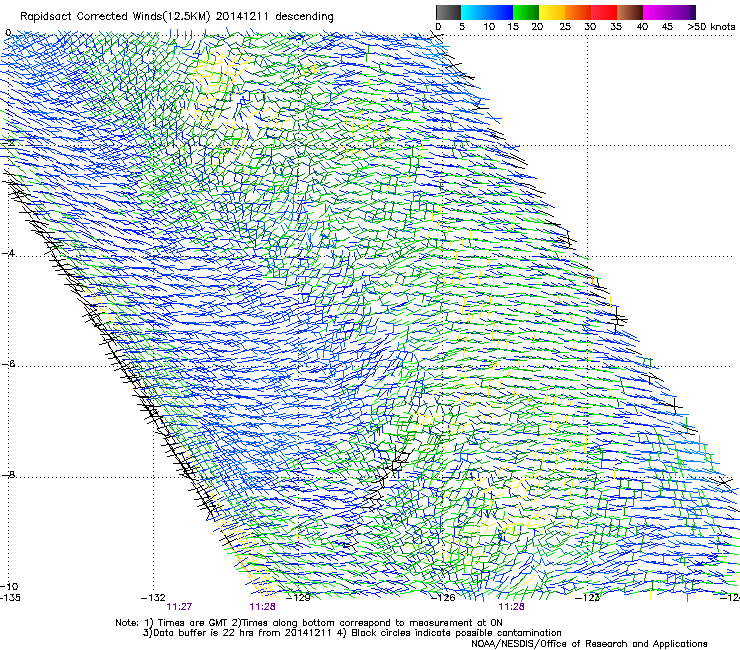Select the yellow 20-25 knots legend swatch
The width and height of the screenshot is (740, 650).
pos(552,12)
